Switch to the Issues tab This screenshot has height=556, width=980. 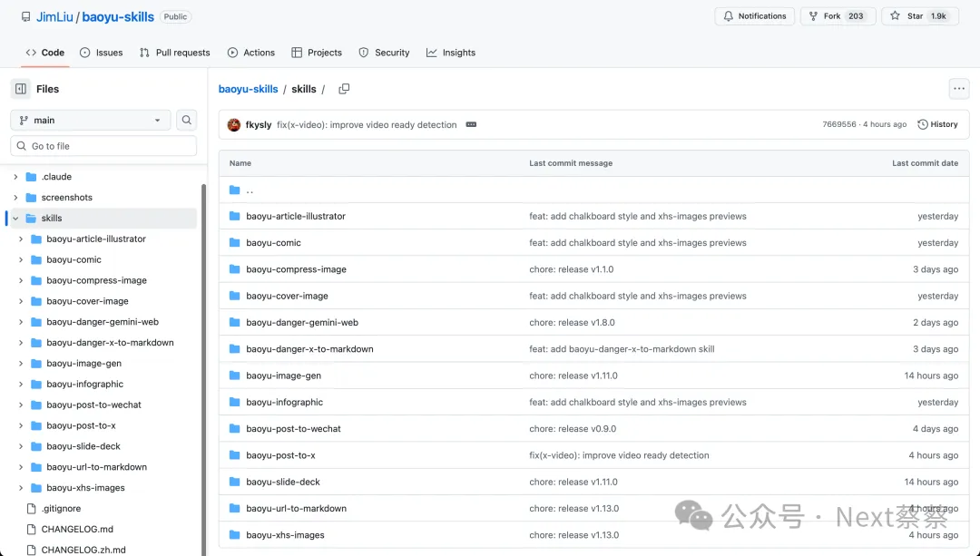pyautogui.click(x=101, y=53)
